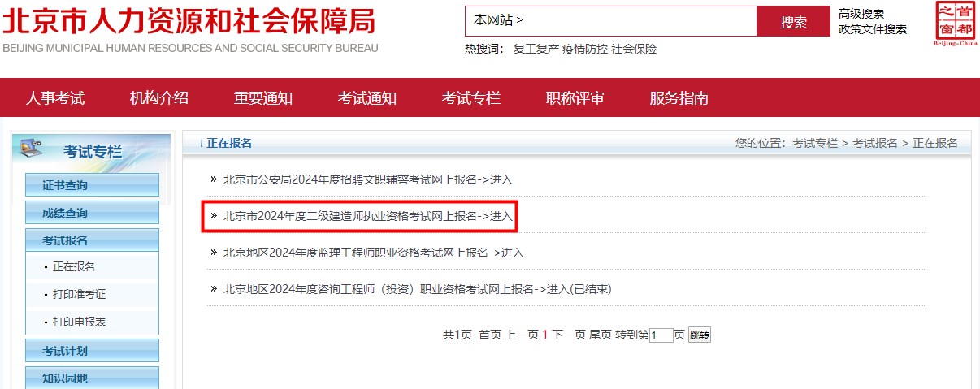This screenshot has height=389, width=980.
Task: Click the current page number 1 in pagination
Action: [x=546, y=335]
